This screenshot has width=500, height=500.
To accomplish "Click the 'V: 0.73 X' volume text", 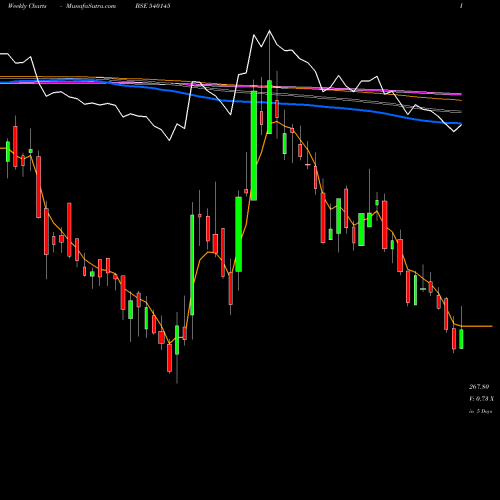I will [x=481, y=399].
